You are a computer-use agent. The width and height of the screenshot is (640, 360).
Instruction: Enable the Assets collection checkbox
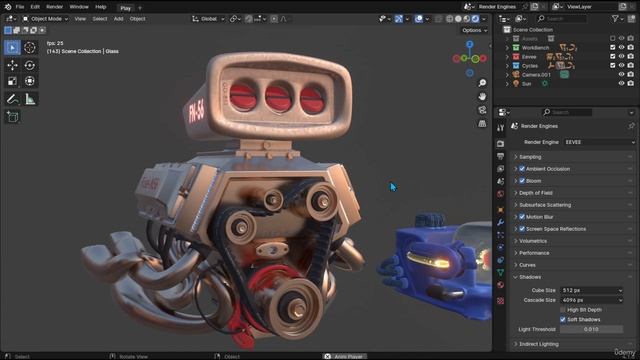pos(613,38)
